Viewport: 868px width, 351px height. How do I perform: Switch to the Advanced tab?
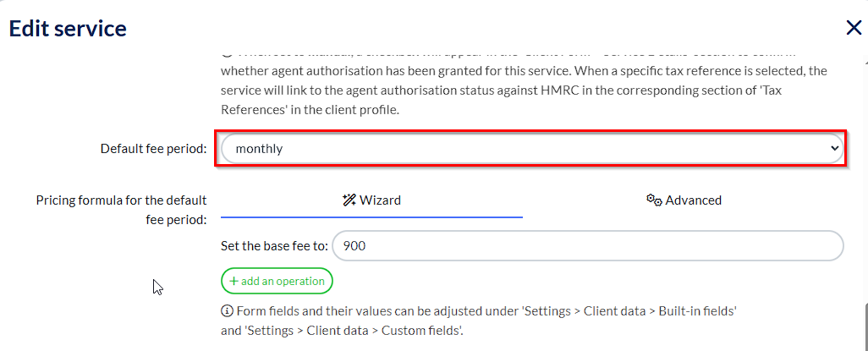684,200
